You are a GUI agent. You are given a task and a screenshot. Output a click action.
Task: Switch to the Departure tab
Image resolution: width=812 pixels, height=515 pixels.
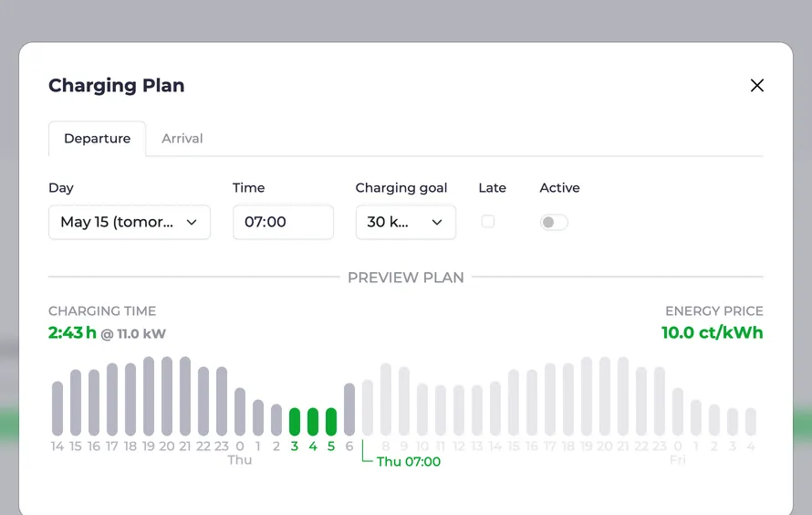point(98,138)
